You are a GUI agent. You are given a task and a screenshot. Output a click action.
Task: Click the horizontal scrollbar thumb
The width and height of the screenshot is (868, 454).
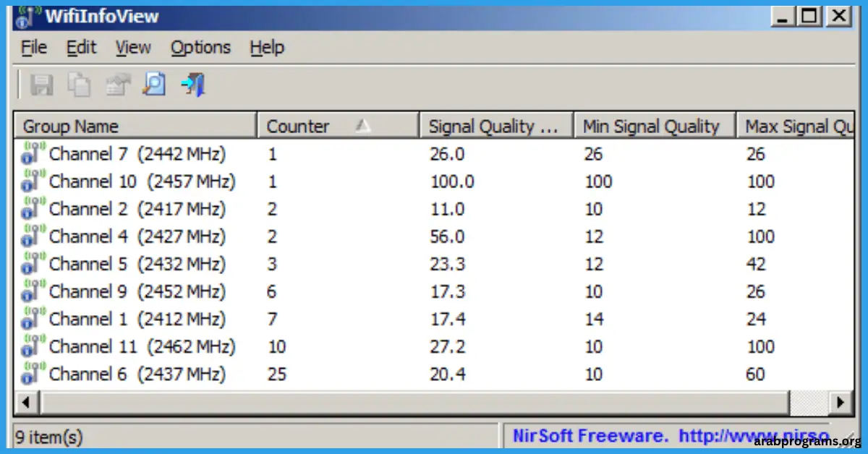coord(415,403)
